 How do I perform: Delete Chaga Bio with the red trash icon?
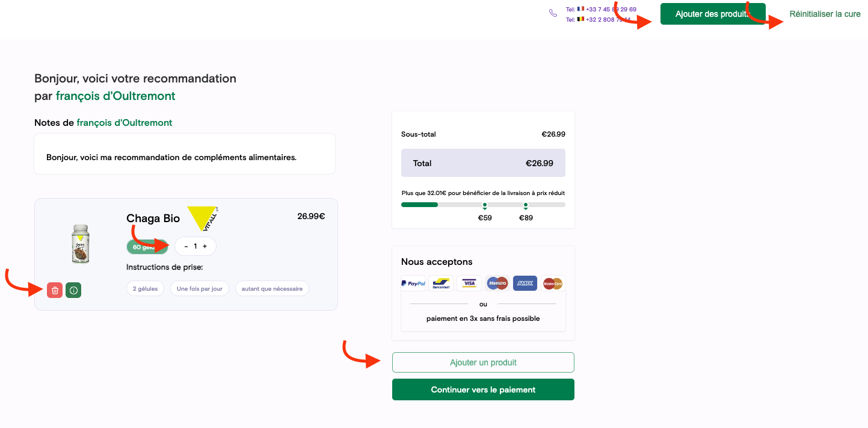(55, 290)
